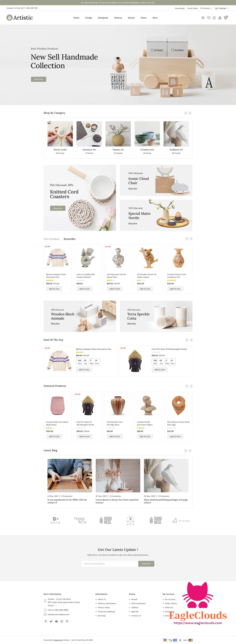Open the user account icon
This screenshot has height=644, width=236.
(220, 18)
